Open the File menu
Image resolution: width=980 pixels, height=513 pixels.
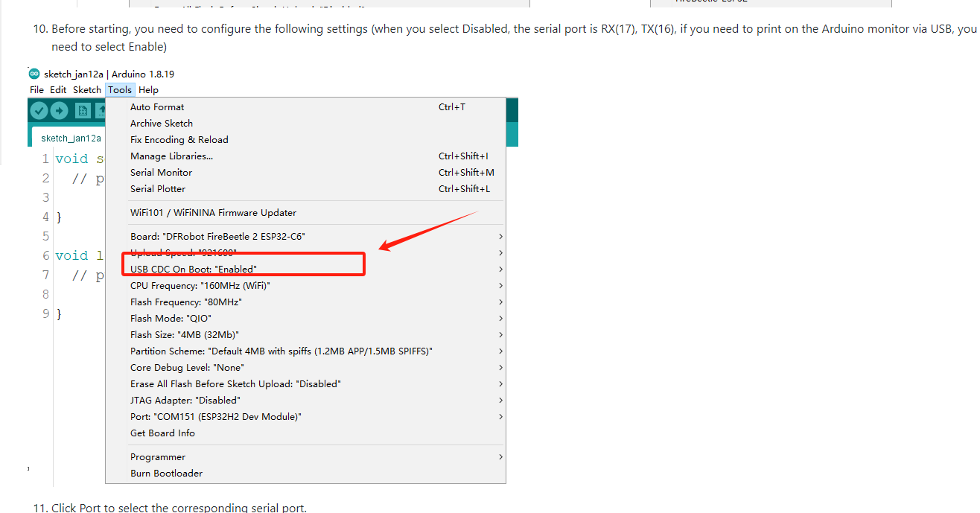[x=36, y=90]
